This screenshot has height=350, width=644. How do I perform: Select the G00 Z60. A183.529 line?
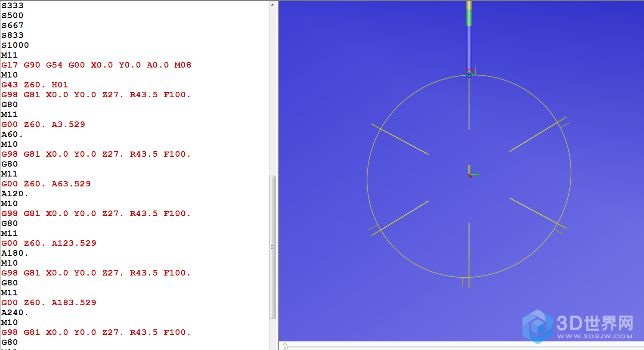49,303
